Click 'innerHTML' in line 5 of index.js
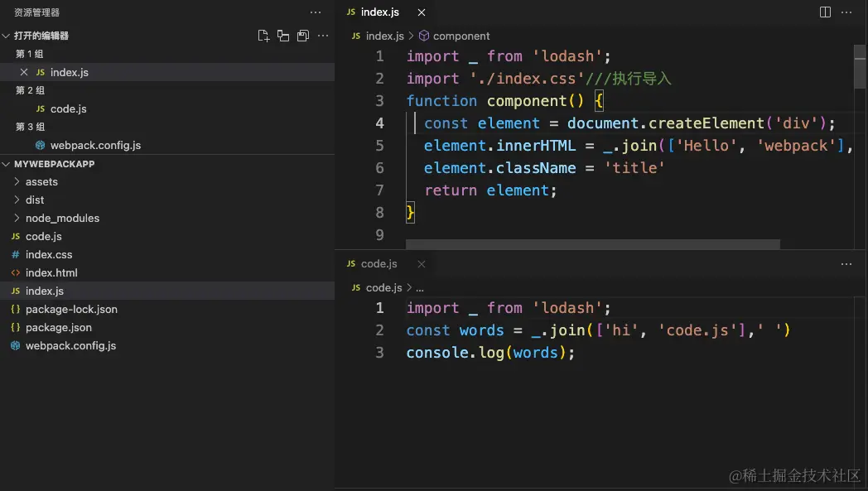 click(x=536, y=146)
